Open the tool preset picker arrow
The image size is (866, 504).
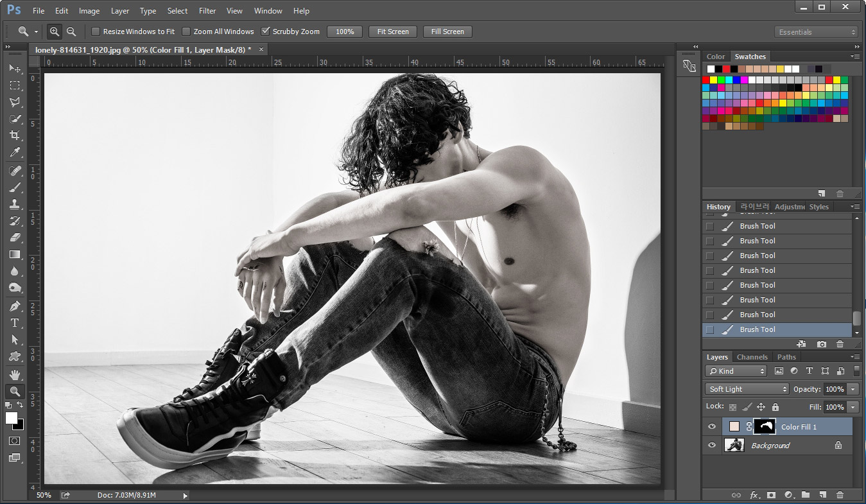click(x=36, y=31)
